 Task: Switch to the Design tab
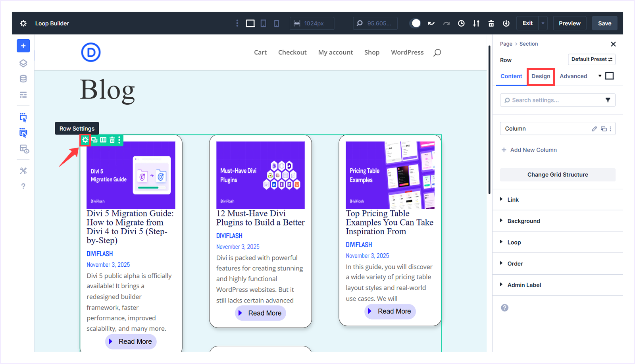(540, 76)
